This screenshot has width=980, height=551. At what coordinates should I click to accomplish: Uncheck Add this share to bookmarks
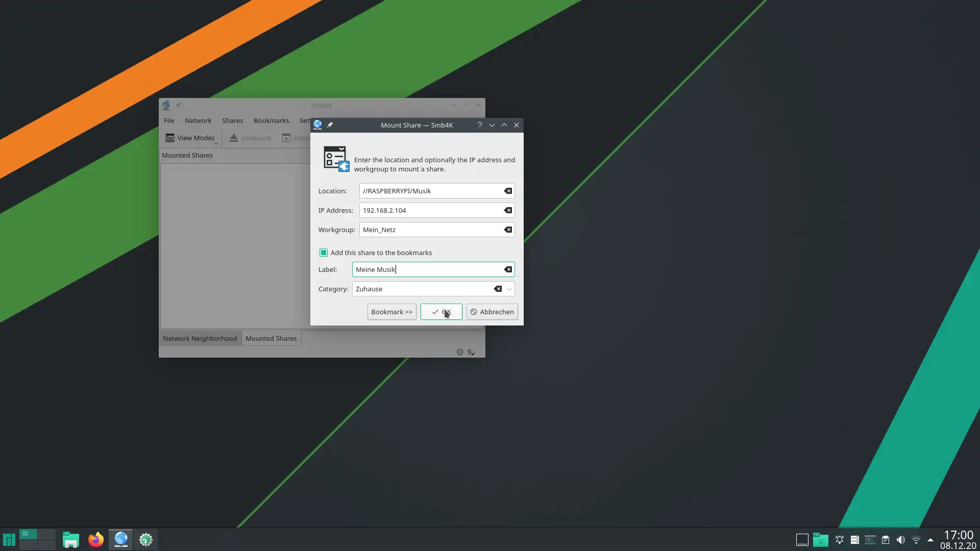click(x=324, y=253)
